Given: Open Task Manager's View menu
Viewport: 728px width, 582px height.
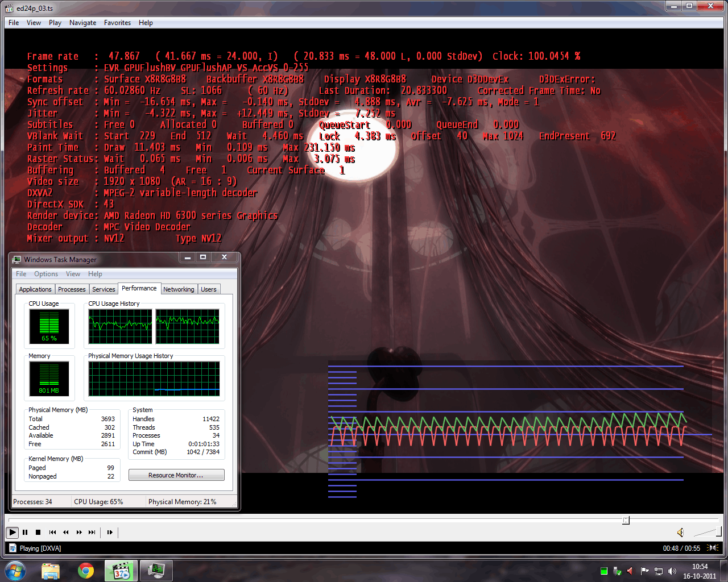Looking at the screenshot, I should click(x=73, y=274).
